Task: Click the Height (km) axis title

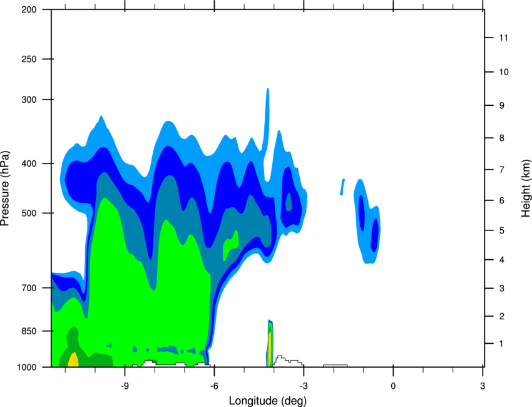Action: 526,188
